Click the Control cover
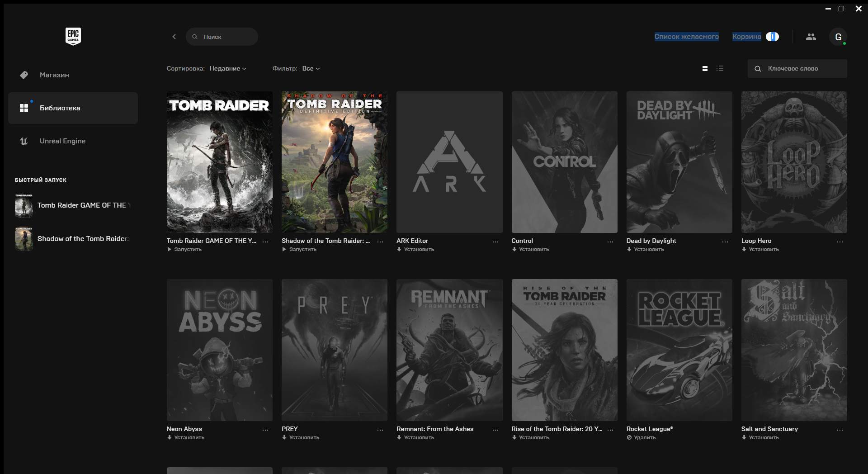The image size is (868, 474). coord(564,162)
